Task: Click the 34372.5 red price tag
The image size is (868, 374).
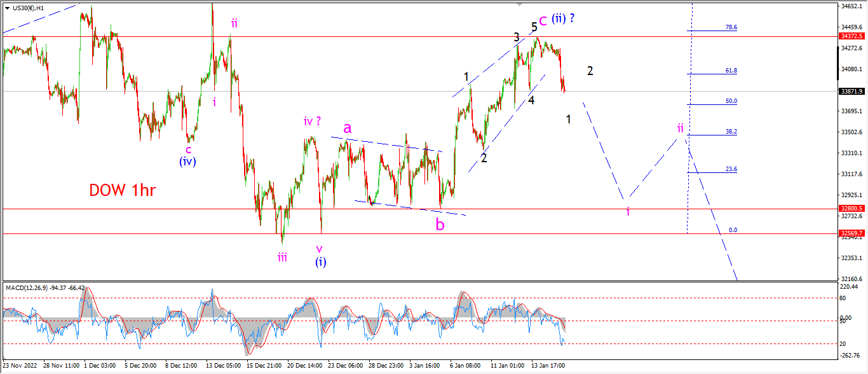Action: (851, 37)
